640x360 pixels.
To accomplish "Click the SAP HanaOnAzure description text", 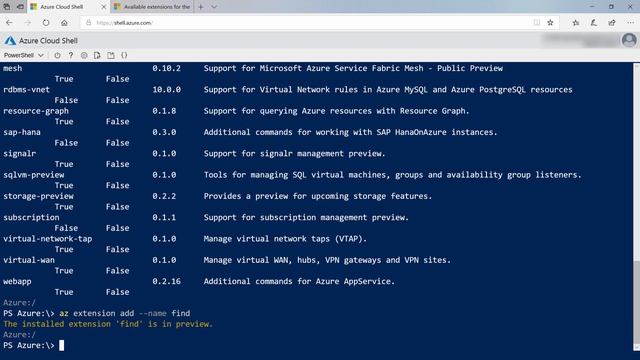I will click(x=351, y=132).
